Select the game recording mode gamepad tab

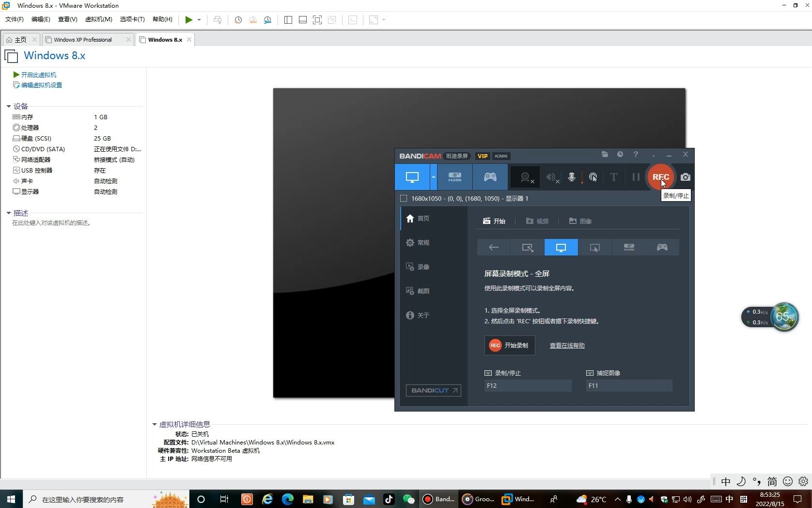pos(490,177)
